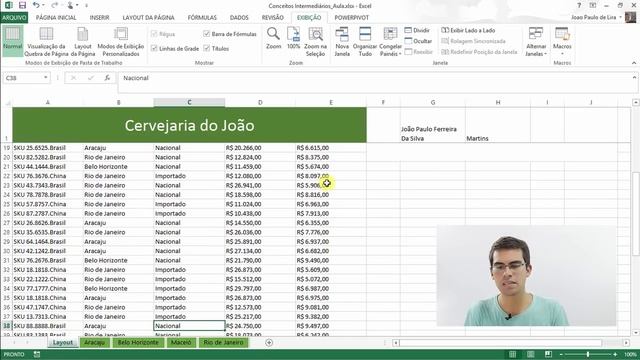640x360 pixels.
Task: Expand the formula bar
Action: click(x=634, y=77)
